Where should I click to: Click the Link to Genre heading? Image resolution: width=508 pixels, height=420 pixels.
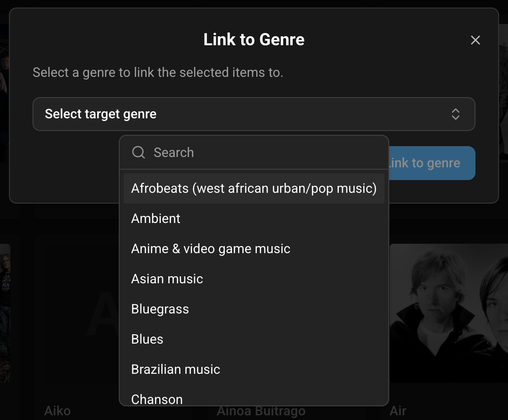point(254,40)
